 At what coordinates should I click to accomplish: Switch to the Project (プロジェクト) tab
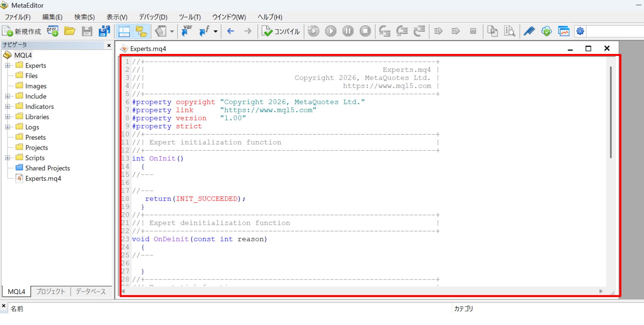point(51,291)
